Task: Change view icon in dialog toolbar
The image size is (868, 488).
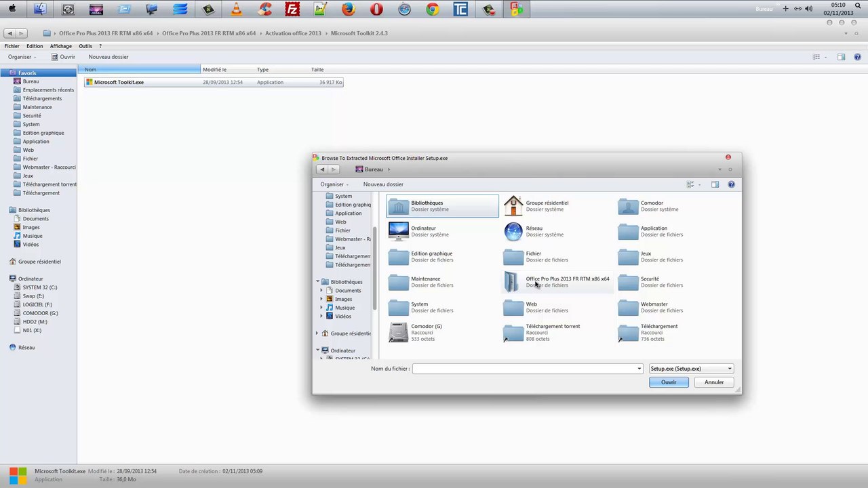Action: tap(690, 184)
